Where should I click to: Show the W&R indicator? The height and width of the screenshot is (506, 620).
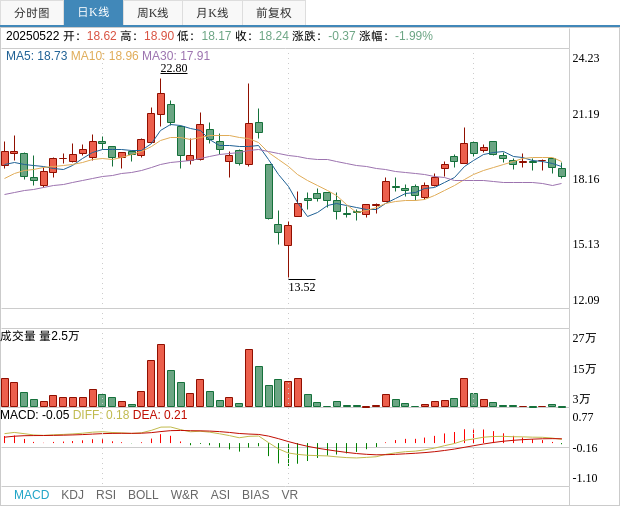coord(184,495)
